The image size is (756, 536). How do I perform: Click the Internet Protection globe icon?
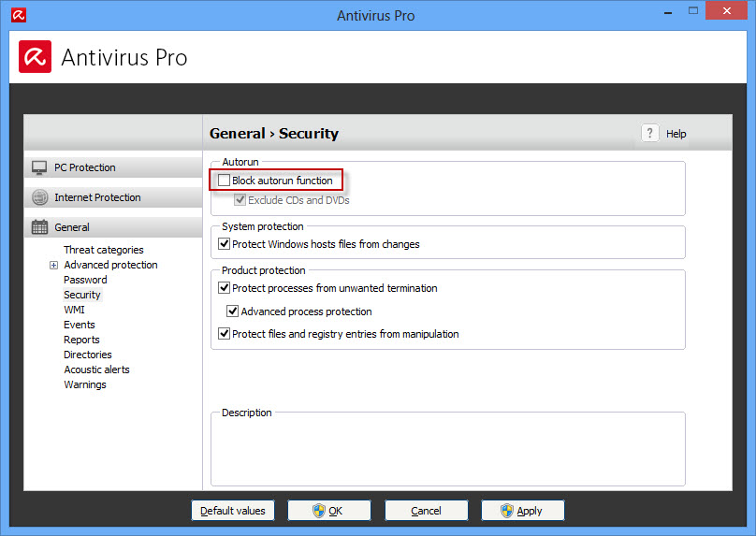coord(39,197)
